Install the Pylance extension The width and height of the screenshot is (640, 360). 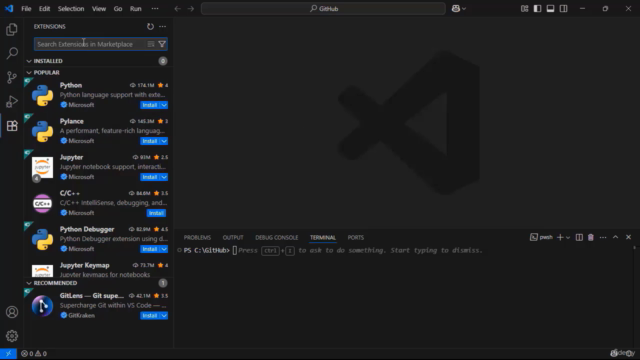(150, 141)
